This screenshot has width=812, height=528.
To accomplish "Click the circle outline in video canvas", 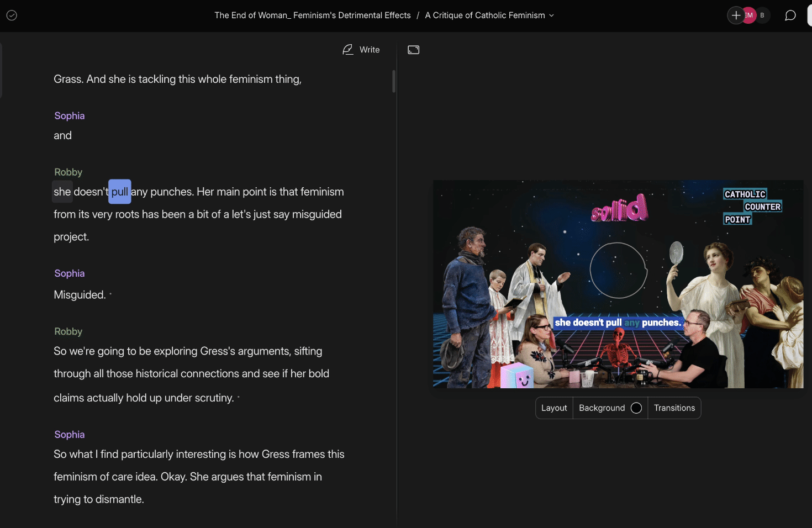I will pyautogui.click(x=618, y=271).
